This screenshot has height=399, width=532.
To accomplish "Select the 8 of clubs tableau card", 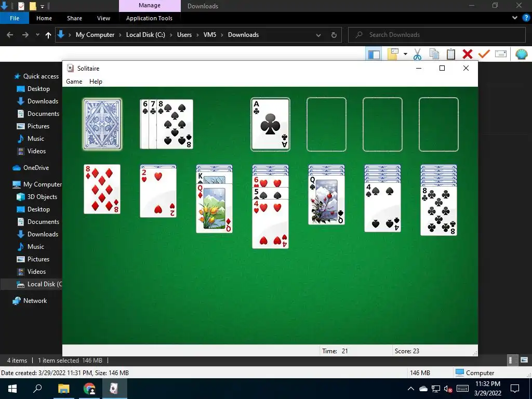I will 438,211.
